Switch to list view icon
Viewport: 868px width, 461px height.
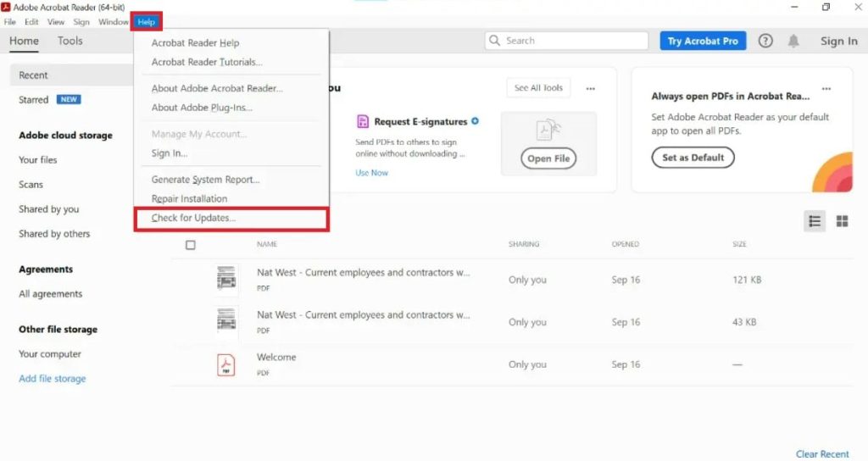tap(815, 221)
